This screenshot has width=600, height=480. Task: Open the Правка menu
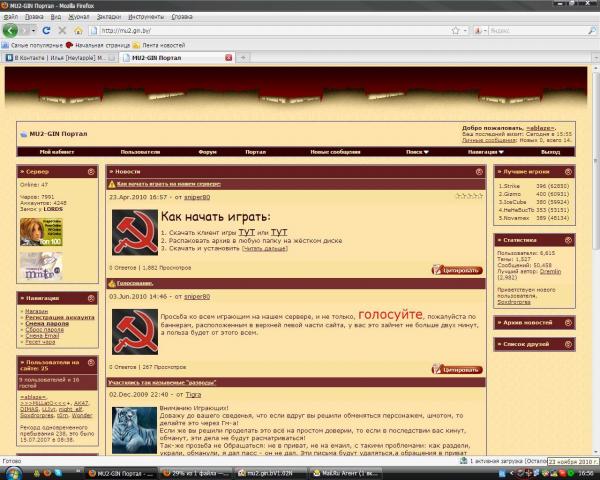click(34, 17)
